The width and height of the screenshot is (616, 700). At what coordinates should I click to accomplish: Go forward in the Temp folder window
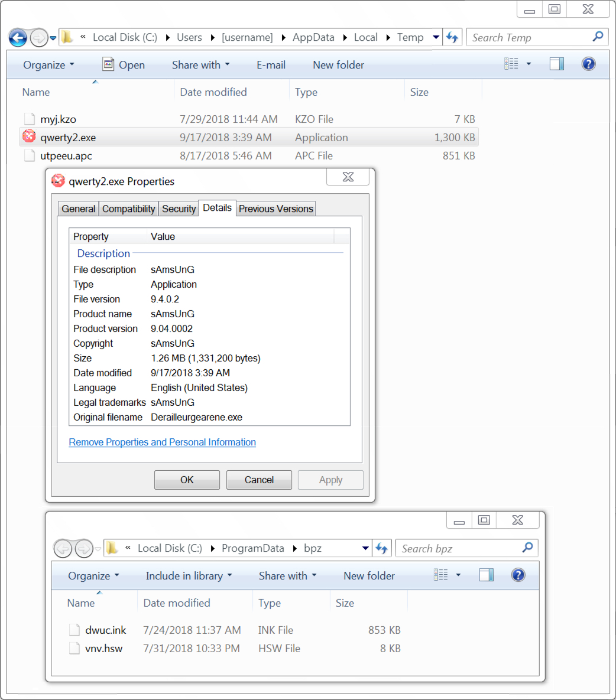coord(39,37)
